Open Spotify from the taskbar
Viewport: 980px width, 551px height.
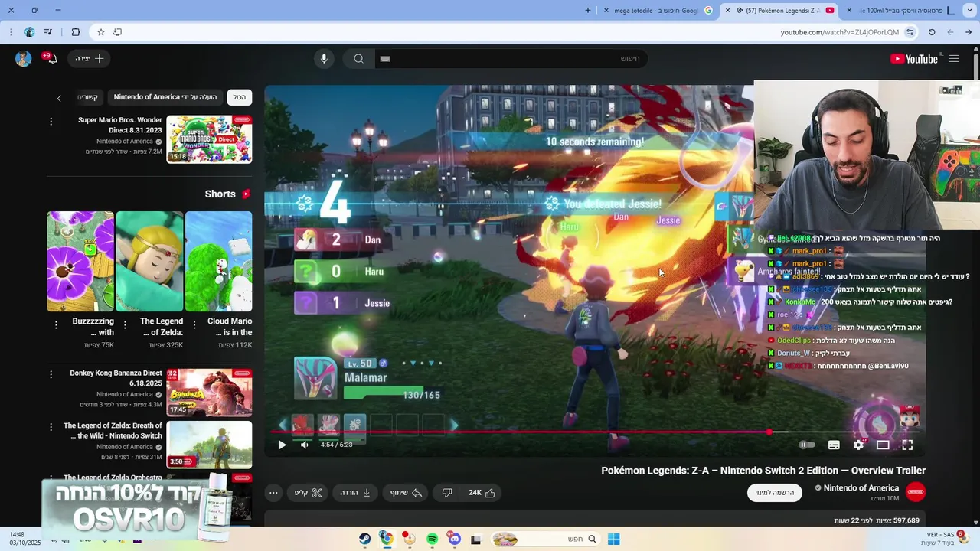[x=432, y=539]
